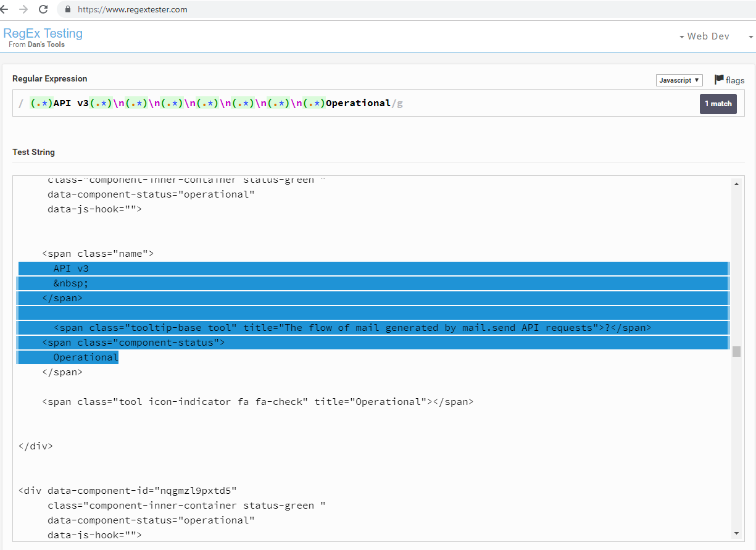Click the browser forward arrow
The width and height of the screenshot is (756, 550).
pos(25,9)
